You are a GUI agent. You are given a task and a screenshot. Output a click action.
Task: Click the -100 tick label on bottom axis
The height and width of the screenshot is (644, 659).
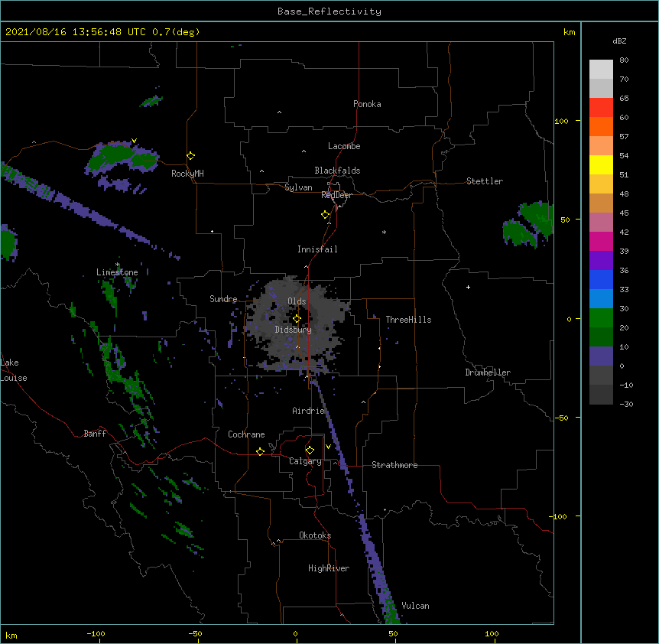coord(96,633)
